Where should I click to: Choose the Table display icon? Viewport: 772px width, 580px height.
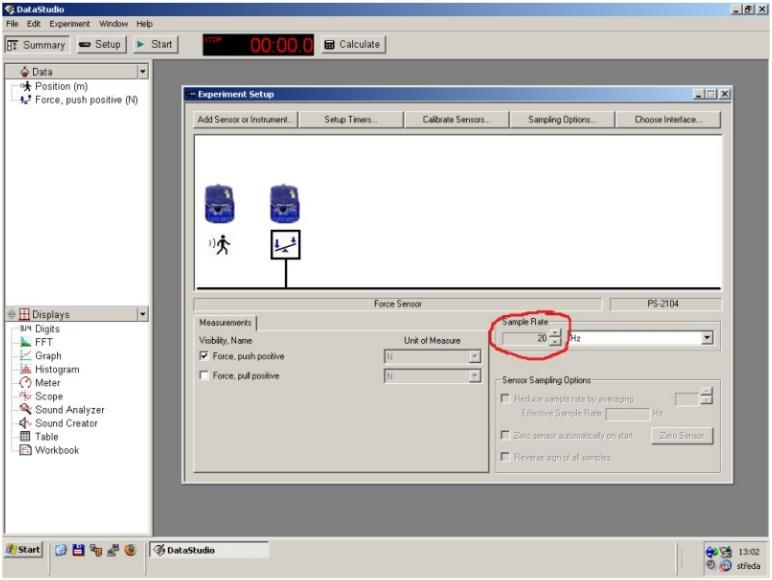[25, 436]
